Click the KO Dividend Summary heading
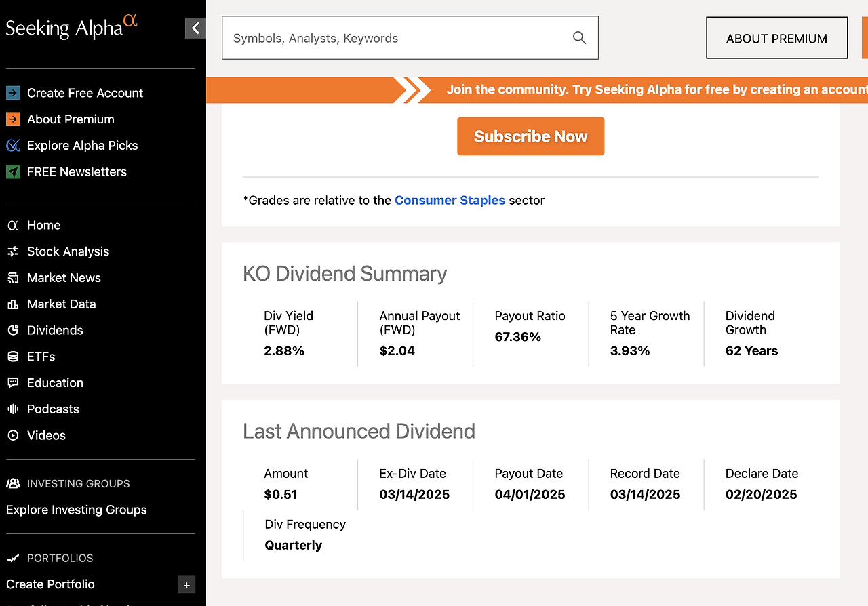Screen dimensions: 868x606 tap(344, 274)
